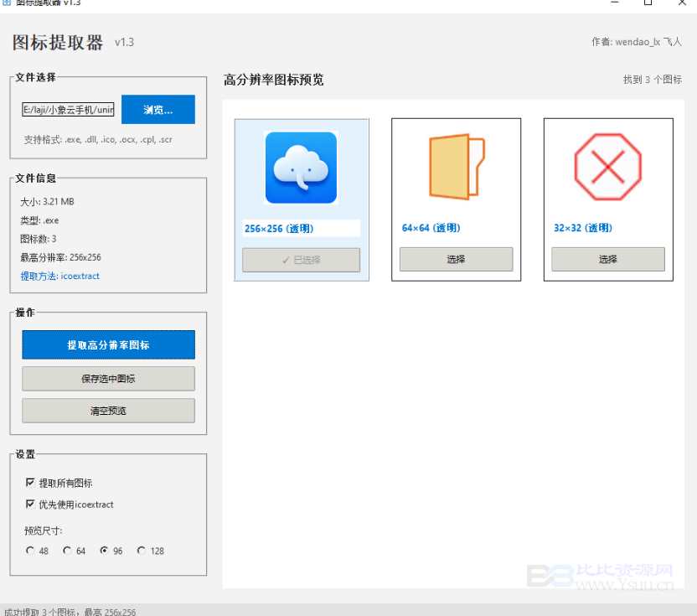This screenshot has width=697, height=616.
Task: Maximize the icon extractor window
Action: coord(648,3)
